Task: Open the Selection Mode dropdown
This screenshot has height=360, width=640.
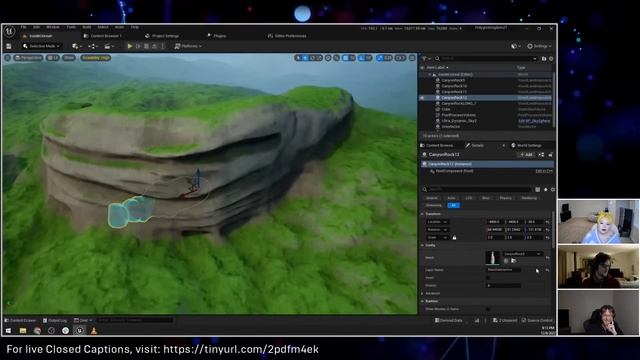Action: [41, 46]
